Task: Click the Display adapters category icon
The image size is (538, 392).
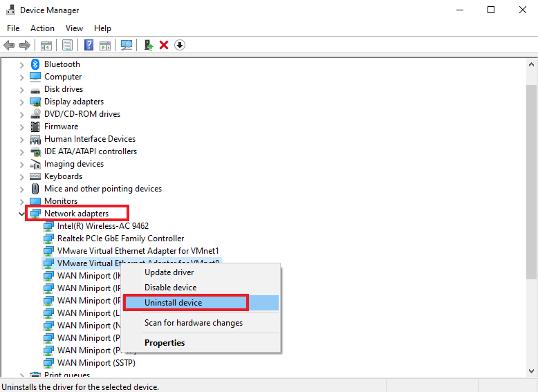Action: click(x=35, y=102)
